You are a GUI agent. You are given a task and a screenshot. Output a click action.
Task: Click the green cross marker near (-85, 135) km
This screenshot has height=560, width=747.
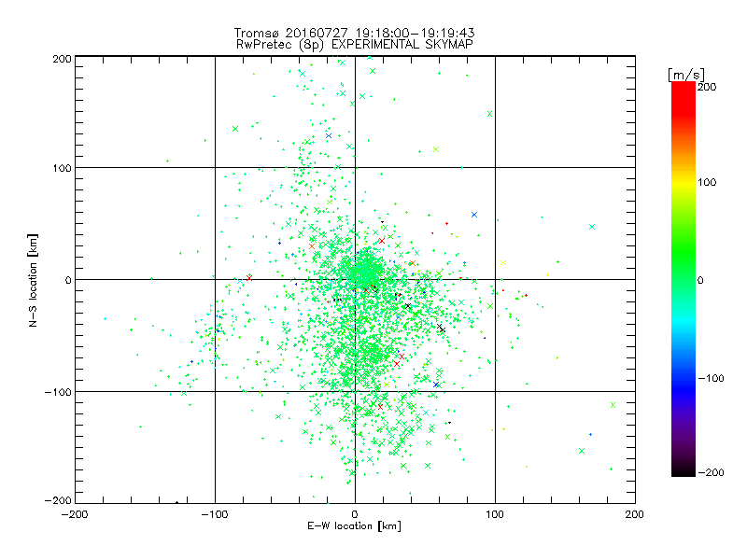[235, 129]
